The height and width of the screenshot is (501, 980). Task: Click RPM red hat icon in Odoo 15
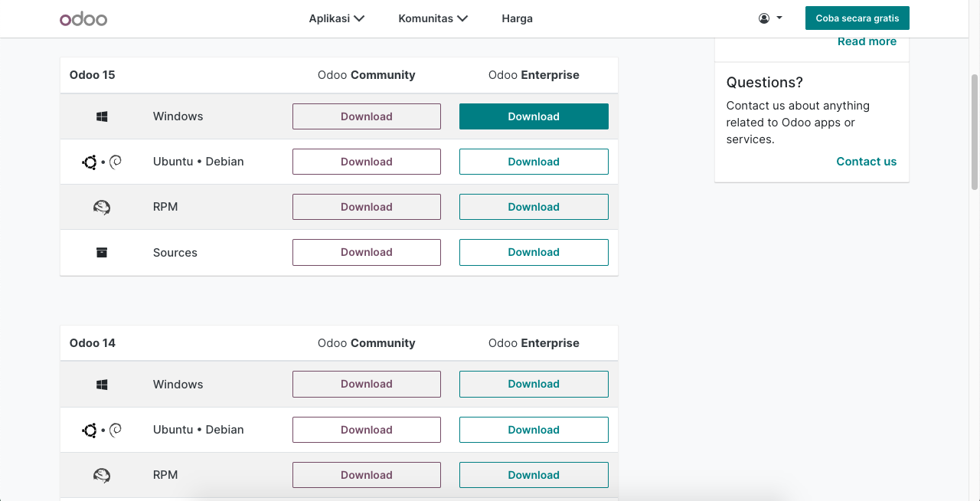pos(102,207)
